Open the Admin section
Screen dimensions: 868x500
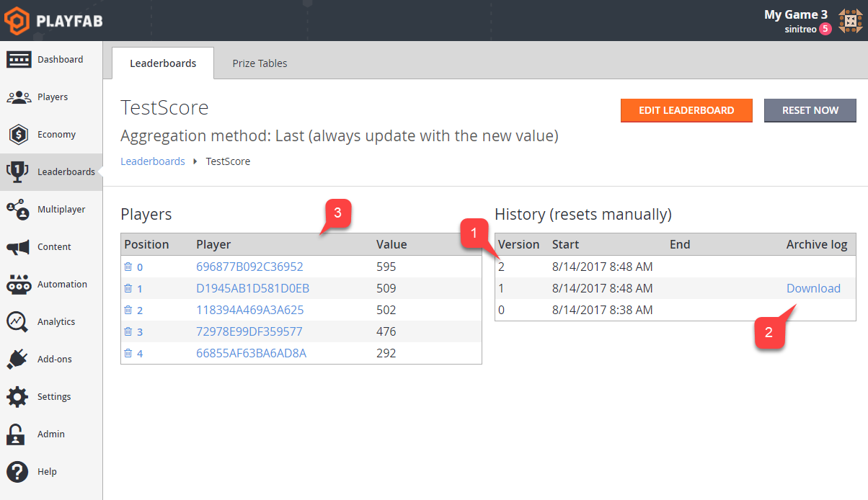coord(52,434)
